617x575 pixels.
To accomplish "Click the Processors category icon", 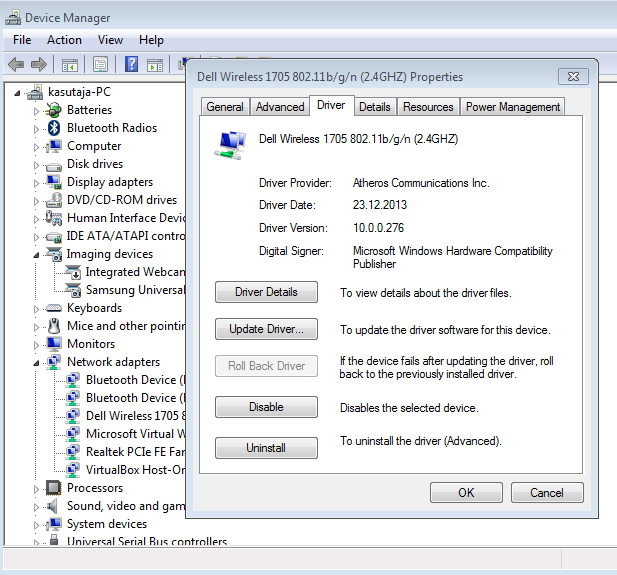I will coord(54,488).
